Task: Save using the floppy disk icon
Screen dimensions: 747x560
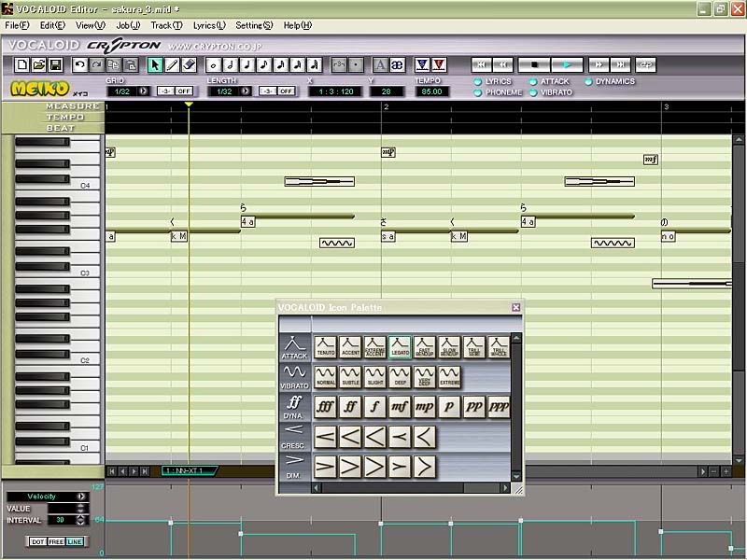Action: point(56,64)
